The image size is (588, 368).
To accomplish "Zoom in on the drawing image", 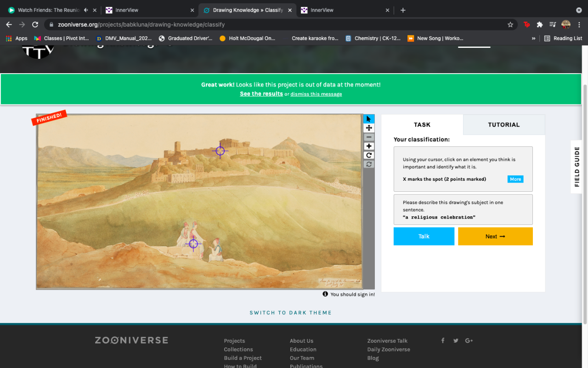I will click(369, 146).
